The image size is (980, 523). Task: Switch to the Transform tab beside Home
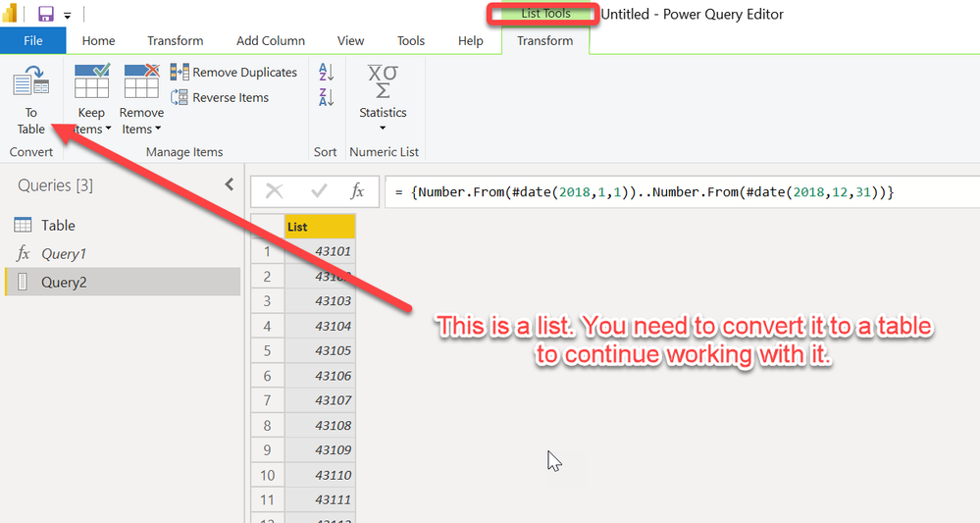175,40
